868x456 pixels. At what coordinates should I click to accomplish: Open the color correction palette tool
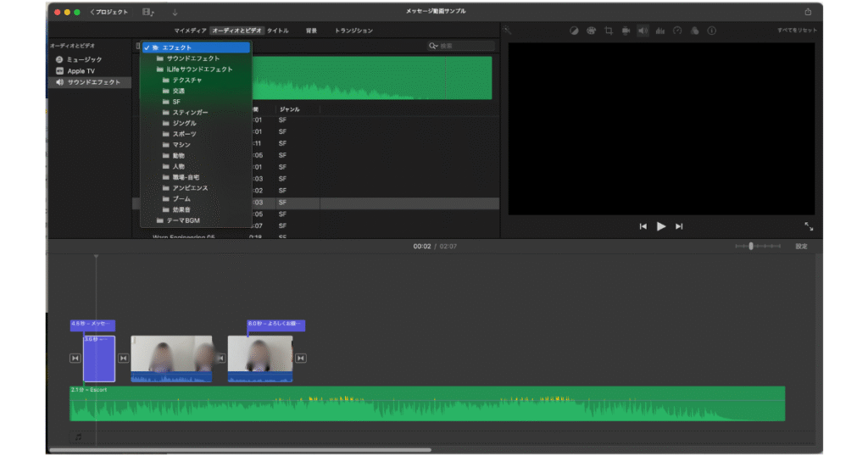point(591,31)
